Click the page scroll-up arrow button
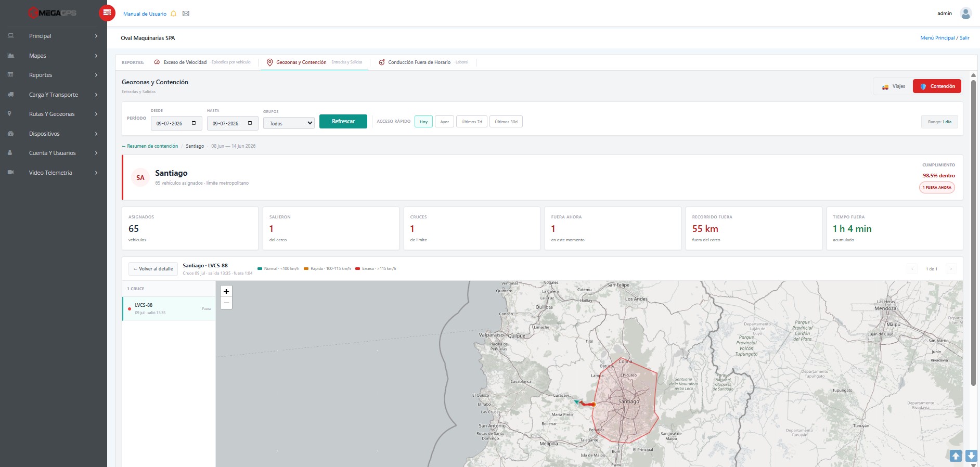The height and width of the screenshot is (467, 980). click(956, 456)
